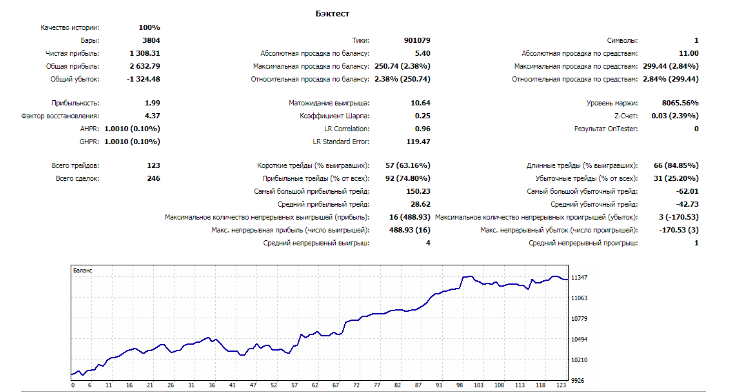The width and height of the screenshot is (738, 392).
Task: Click largest losing trade value -62.01
Action: (x=688, y=192)
